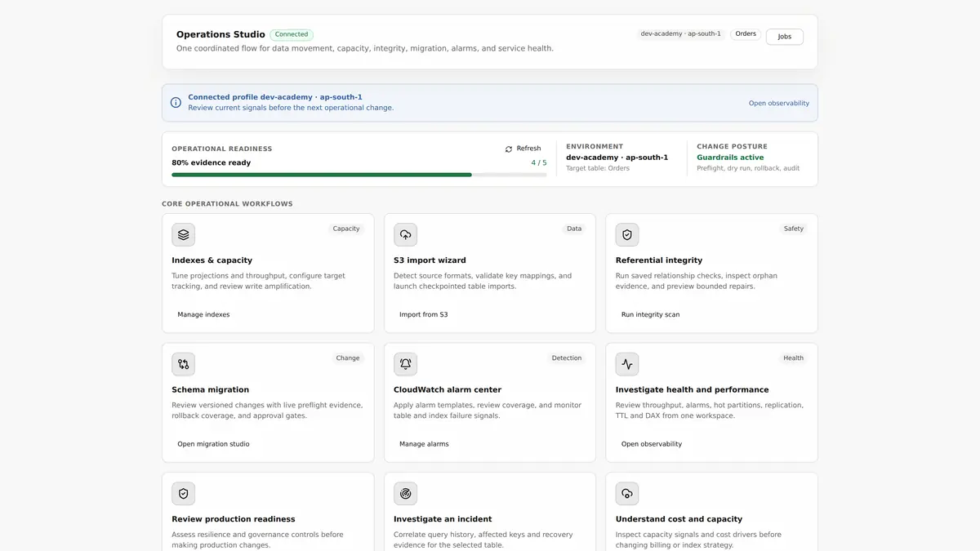The image size is (980, 551).
Task: Click the Schema migration title
Action: (210, 390)
